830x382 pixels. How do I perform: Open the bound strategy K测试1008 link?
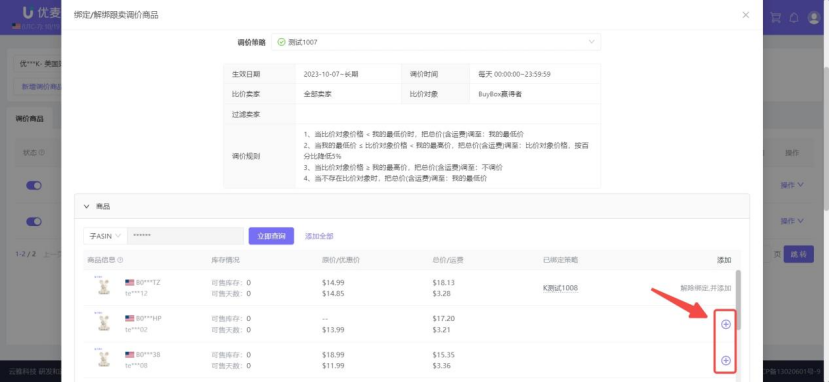[x=561, y=288]
